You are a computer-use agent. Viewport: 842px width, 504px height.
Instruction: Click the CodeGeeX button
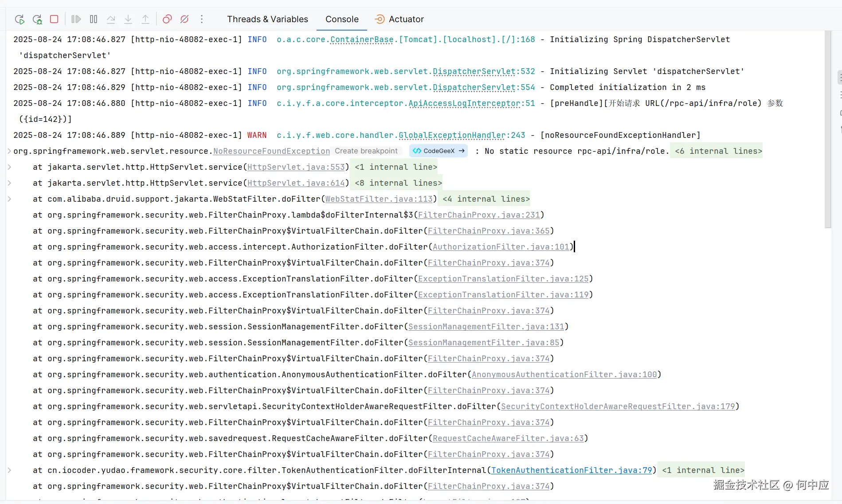point(439,151)
